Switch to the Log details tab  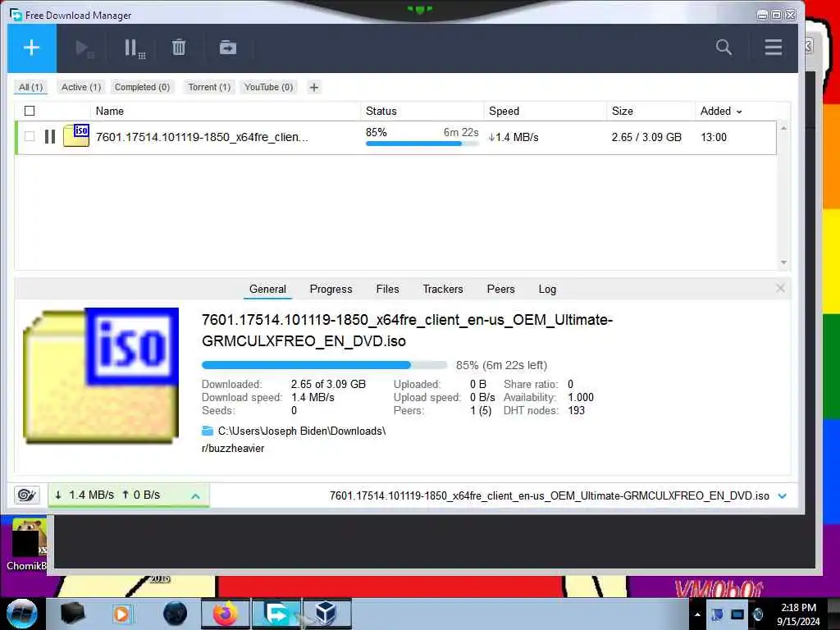[547, 290]
